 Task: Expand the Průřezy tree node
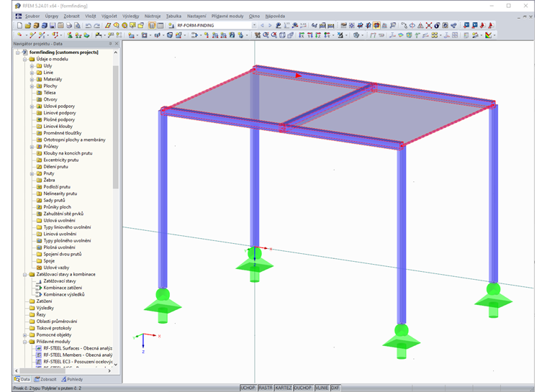pyautogui.click(x=32, y=147)
